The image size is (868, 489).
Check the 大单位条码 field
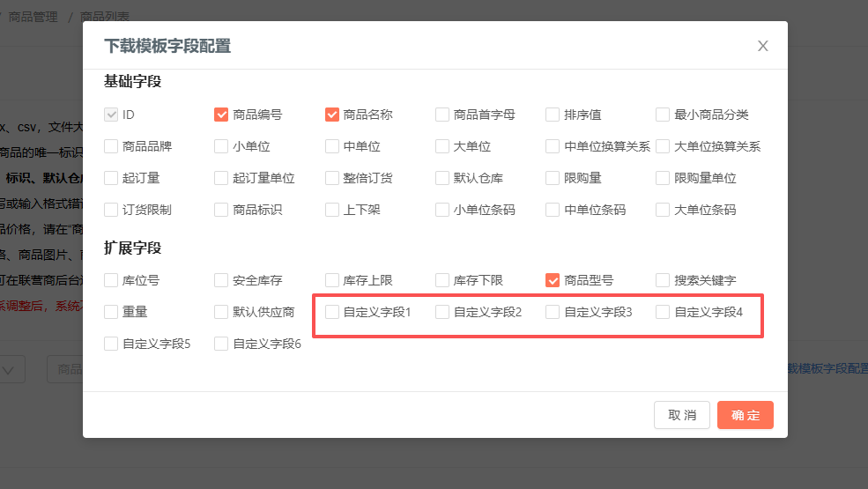[x=662, y=210]
